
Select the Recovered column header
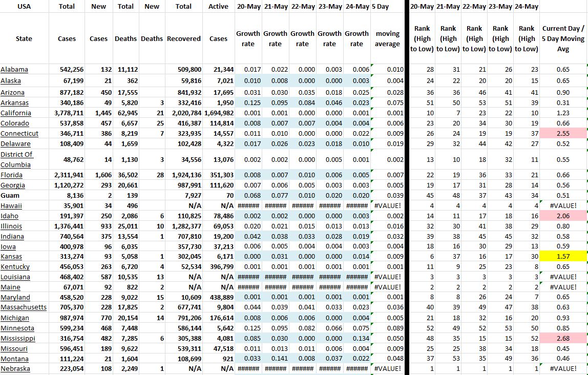click(184, 38)
